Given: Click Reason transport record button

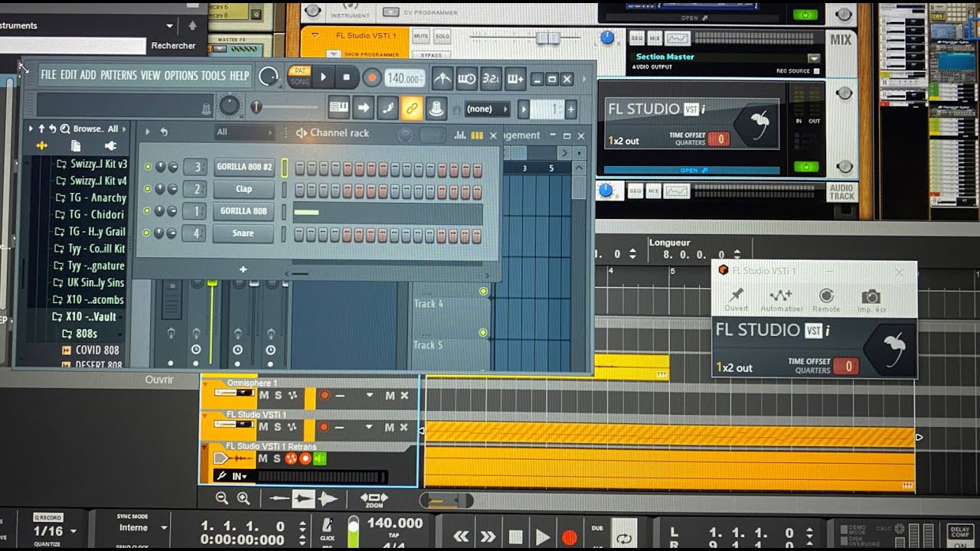Looking at the screenshot, I should [x=569, y=537].
